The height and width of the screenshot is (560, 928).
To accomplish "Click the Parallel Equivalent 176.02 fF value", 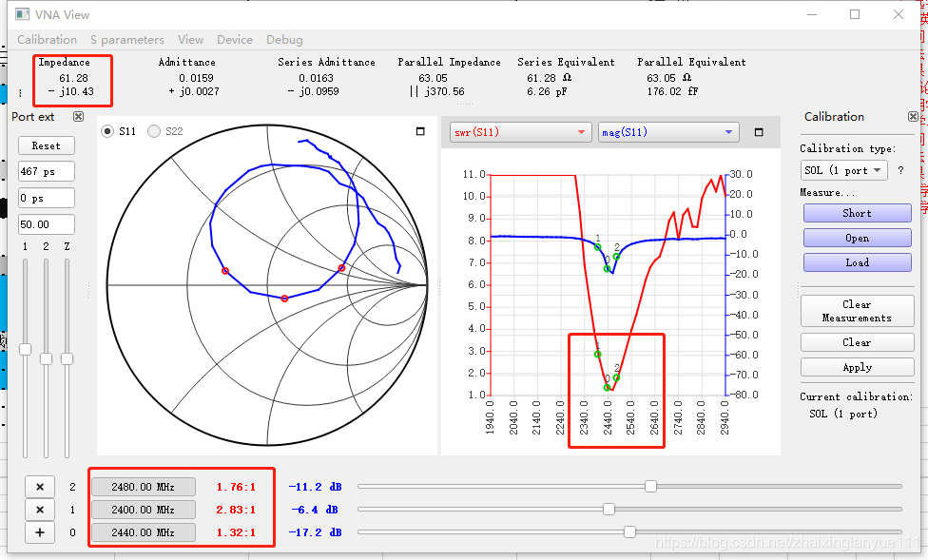I will [x=672, y=91].
